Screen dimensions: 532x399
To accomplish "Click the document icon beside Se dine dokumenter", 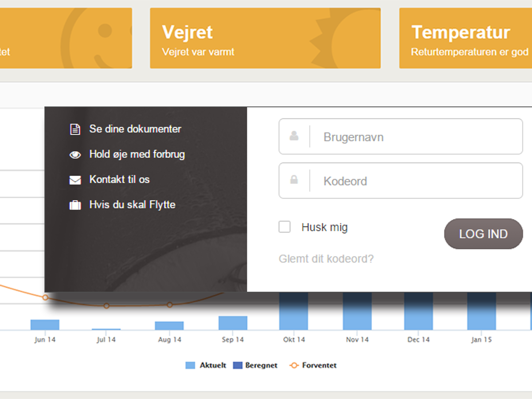I will (75, 129).
